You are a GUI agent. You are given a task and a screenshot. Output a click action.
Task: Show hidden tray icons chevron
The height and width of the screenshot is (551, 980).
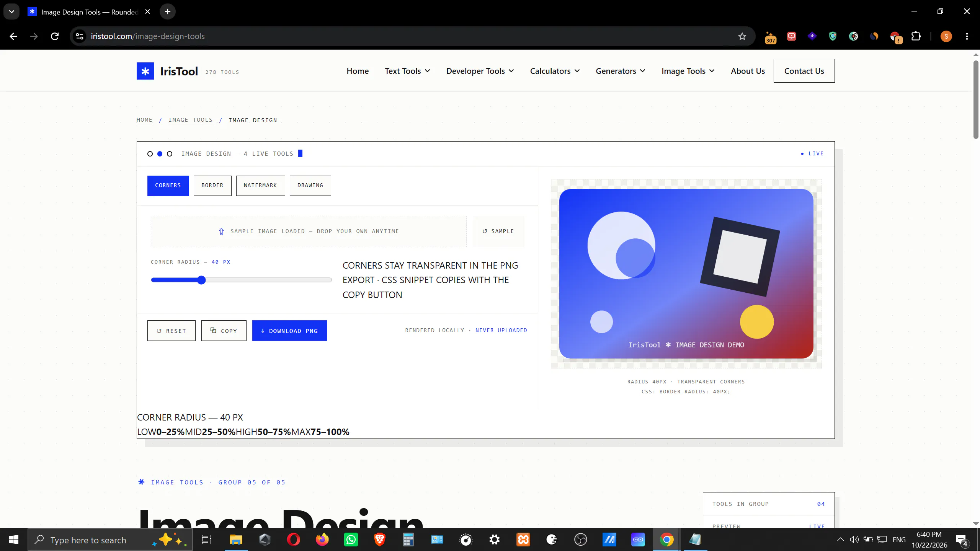coord(840,540)
